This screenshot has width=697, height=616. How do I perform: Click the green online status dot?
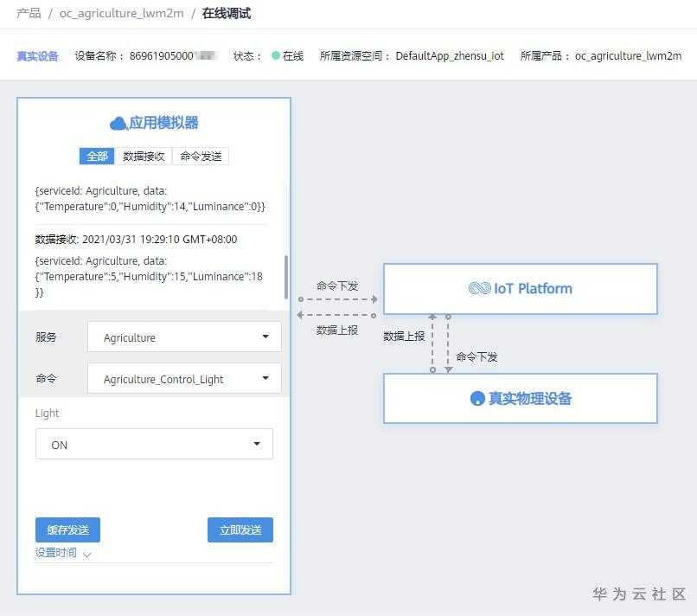tap(276, 55)
